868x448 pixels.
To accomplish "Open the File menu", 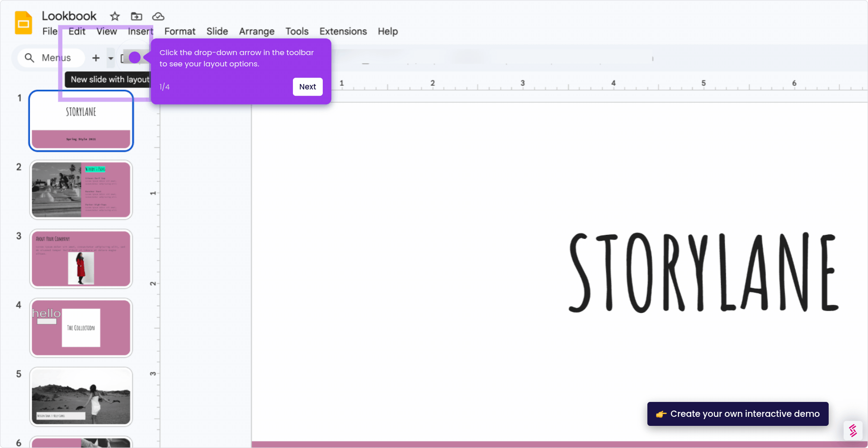I will (x=50, y=32).
